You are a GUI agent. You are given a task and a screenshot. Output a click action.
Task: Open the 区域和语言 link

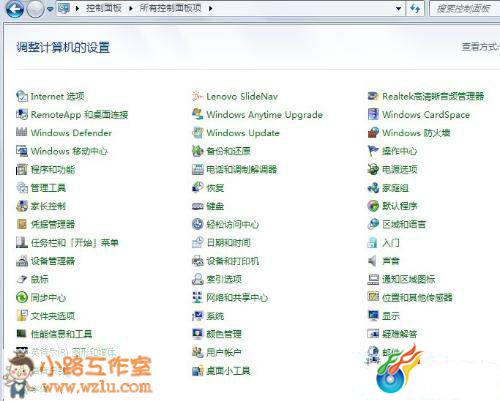click(x=404, y=224)
